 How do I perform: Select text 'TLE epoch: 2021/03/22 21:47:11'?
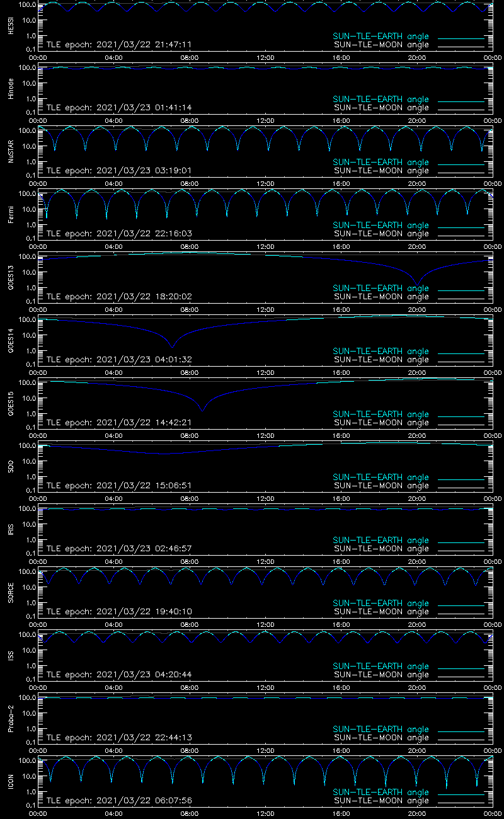(x=119, y=45)
